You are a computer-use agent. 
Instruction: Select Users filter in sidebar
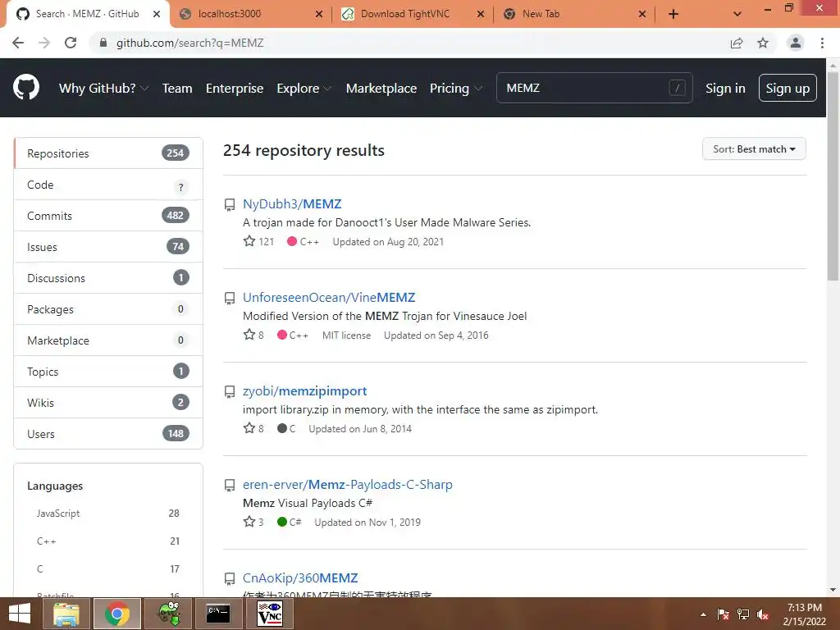(108, 433)
